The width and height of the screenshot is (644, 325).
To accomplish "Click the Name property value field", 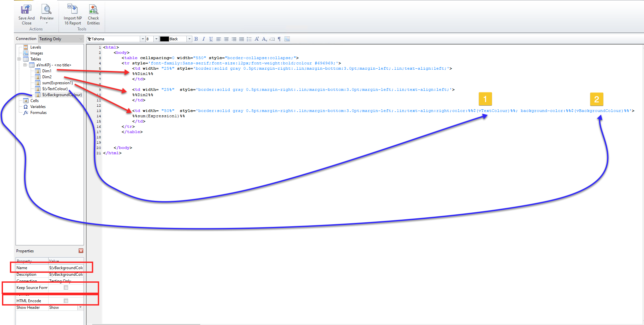I will coord(65,268).
